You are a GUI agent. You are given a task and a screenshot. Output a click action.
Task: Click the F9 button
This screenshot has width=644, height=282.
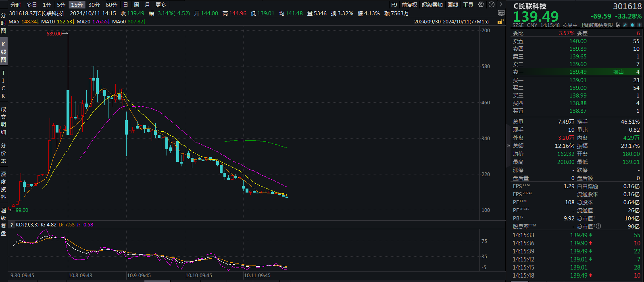394,5
